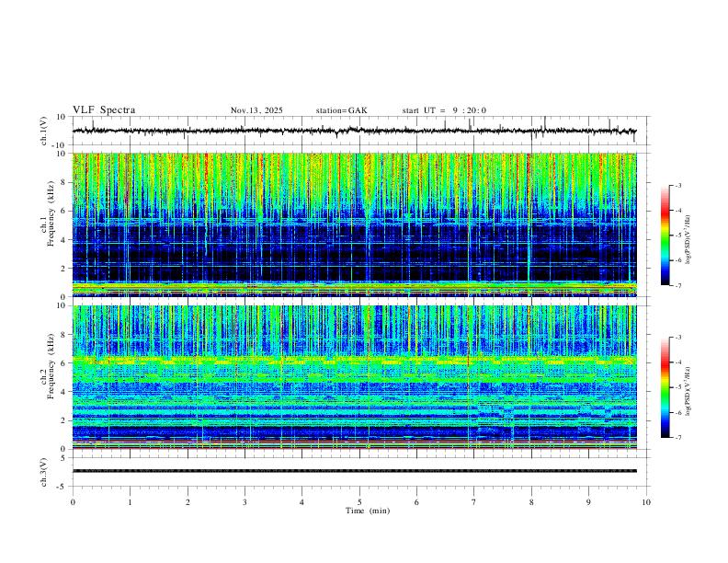Click the "start UT = 9 :20: 0" text
This screenshot has height=563, width=728.
pyautogui.click(x=444, y=110)
